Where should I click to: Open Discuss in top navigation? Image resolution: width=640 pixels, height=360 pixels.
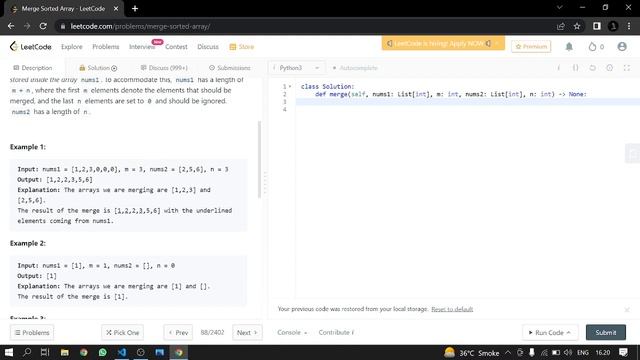(208, 47)
